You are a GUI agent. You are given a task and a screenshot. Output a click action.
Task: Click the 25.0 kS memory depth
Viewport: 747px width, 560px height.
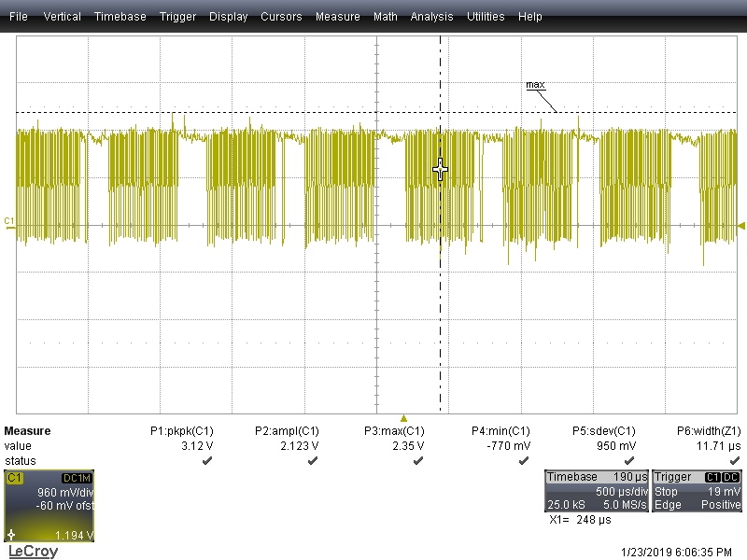coord(566,505)
